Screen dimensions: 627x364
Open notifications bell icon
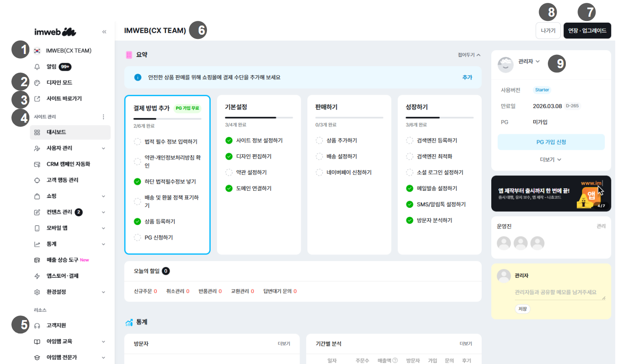[x=37, y=67]
